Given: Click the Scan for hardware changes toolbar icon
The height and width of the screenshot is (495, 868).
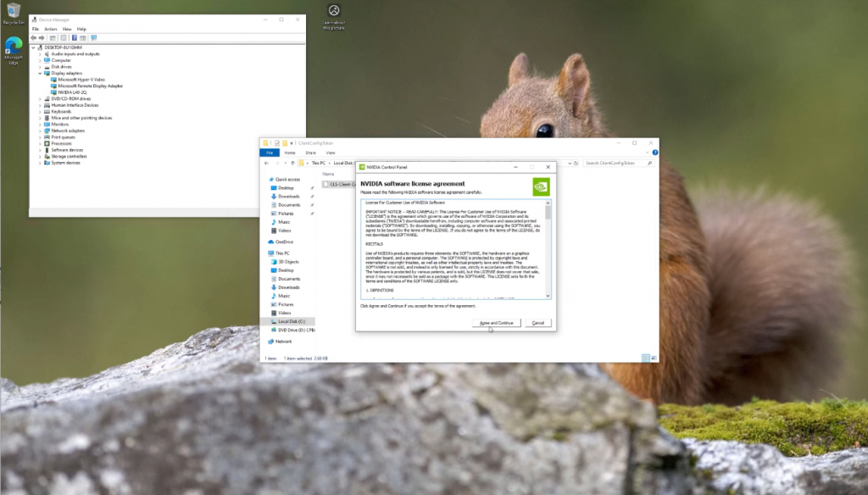Looking at the screenshot, I should (93, 38).
